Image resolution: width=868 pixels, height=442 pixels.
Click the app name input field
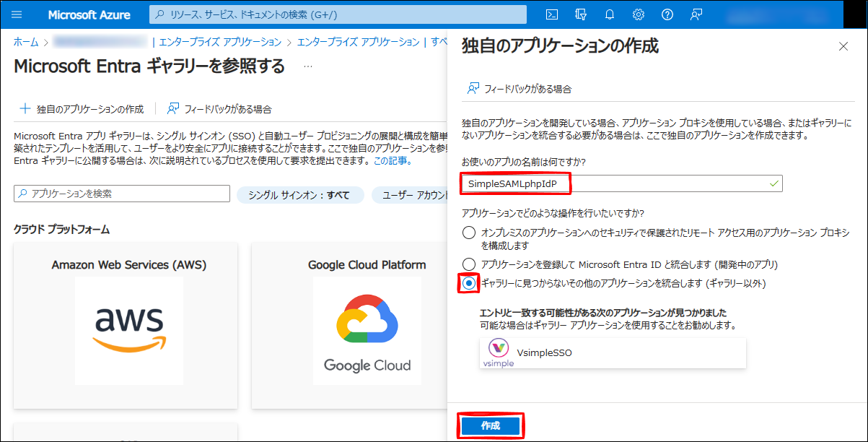(x=621, y=183)
